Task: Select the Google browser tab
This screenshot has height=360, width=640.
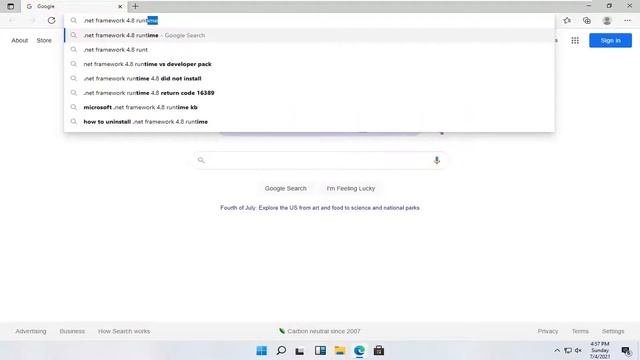Action: click(74, 7)
